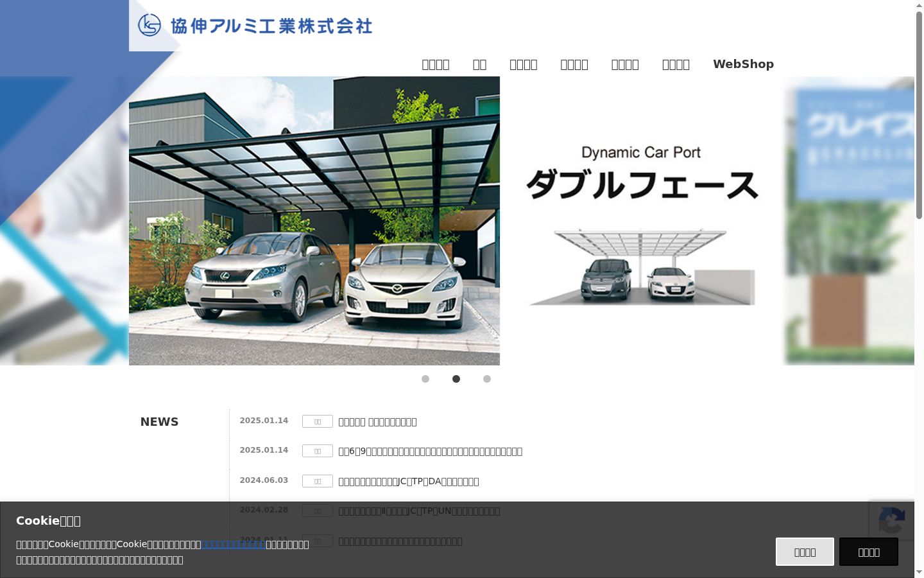The width and height of the screenshot is (924, 578).
Task: Click the category tag beside 2024.06.03
Action: pos(318,481)
